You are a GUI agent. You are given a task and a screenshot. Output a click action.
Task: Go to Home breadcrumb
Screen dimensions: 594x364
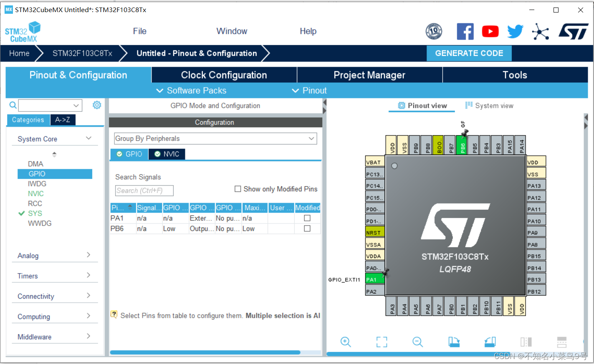(19, 53)
